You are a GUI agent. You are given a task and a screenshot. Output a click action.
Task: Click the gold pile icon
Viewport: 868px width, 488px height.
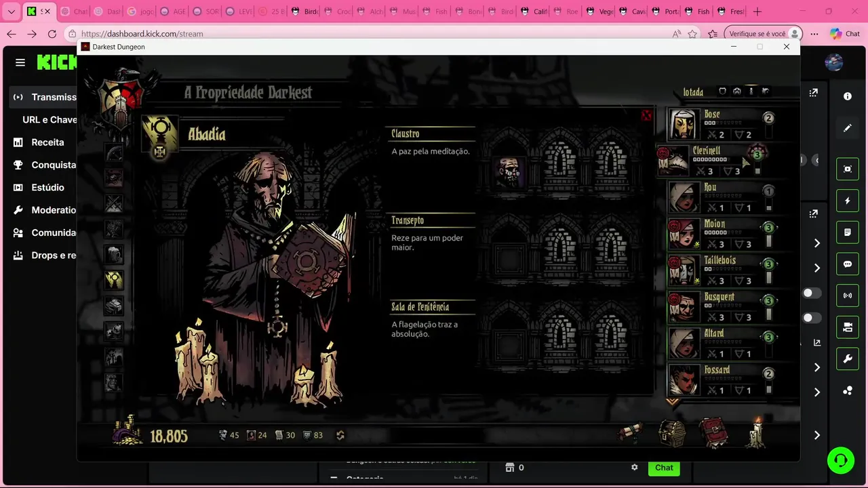tap(128, 431)
